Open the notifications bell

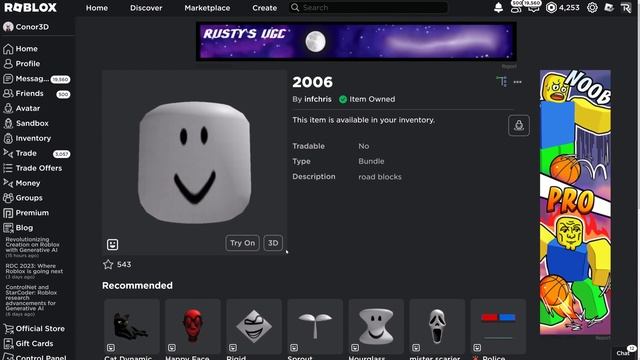click(x=498, y=8)
